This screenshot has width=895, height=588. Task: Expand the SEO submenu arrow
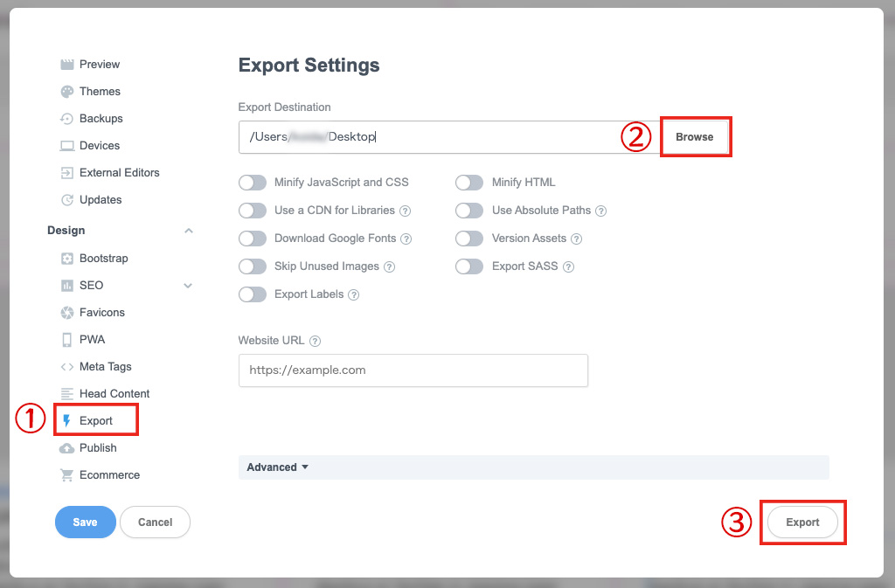(x=188, y=286)
